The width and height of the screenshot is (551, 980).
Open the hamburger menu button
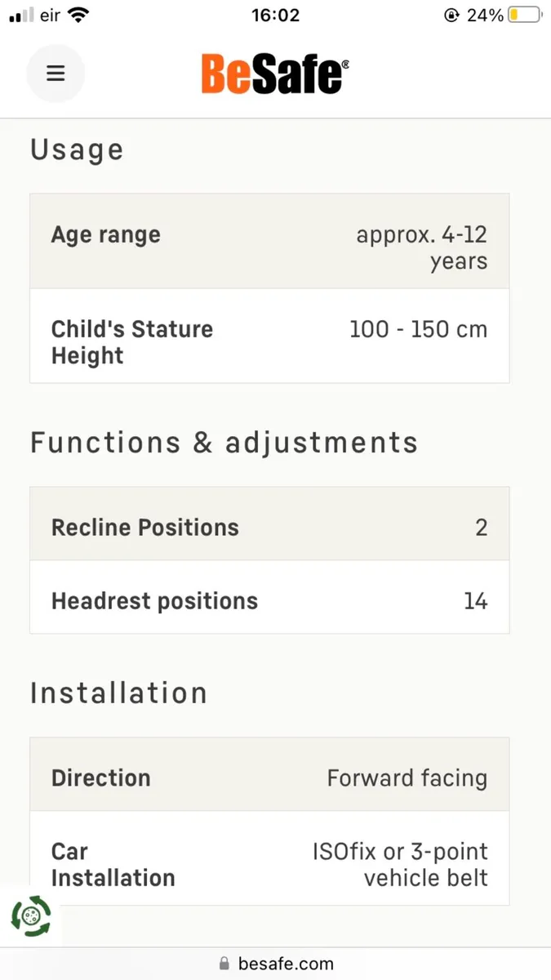tap(56, 73)
